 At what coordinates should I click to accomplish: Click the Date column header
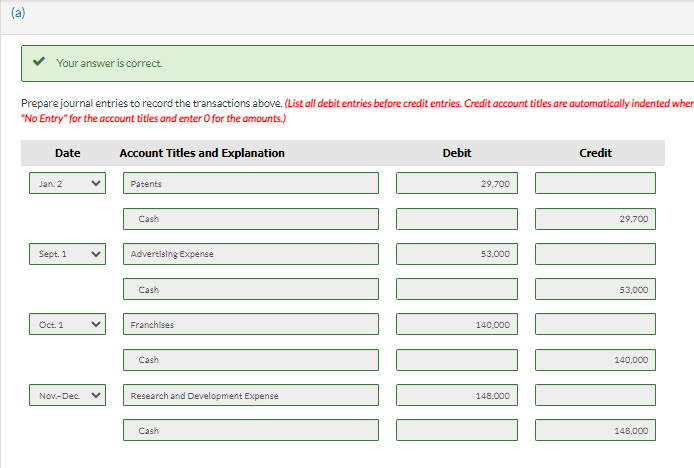(x=68, y=153)
